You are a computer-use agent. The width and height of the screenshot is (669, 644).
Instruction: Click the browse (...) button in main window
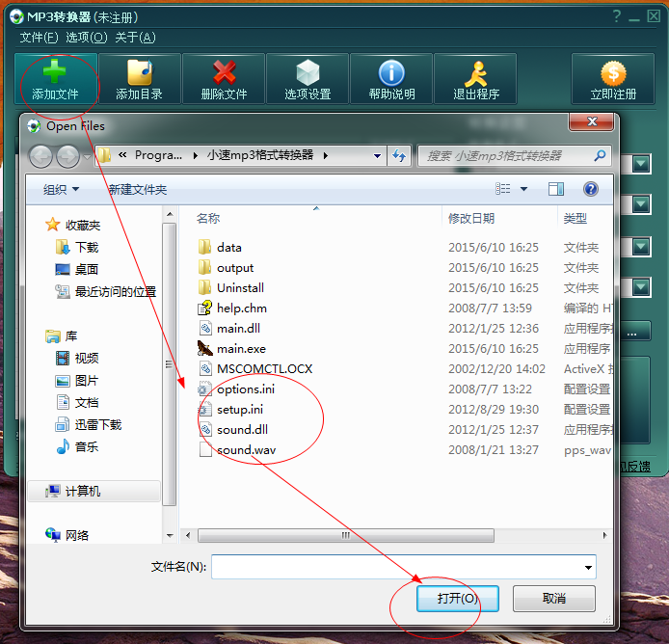632,332
